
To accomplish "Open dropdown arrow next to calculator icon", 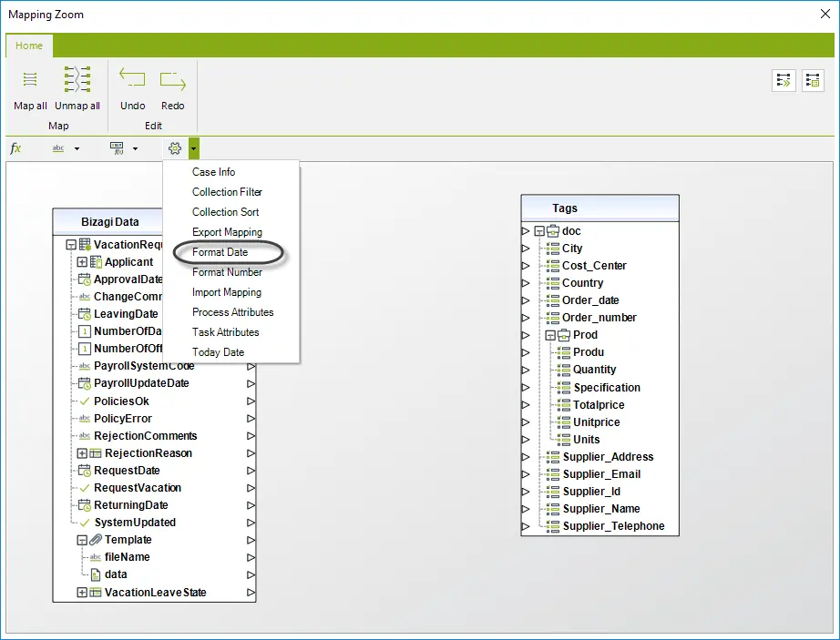I will 135,148.
